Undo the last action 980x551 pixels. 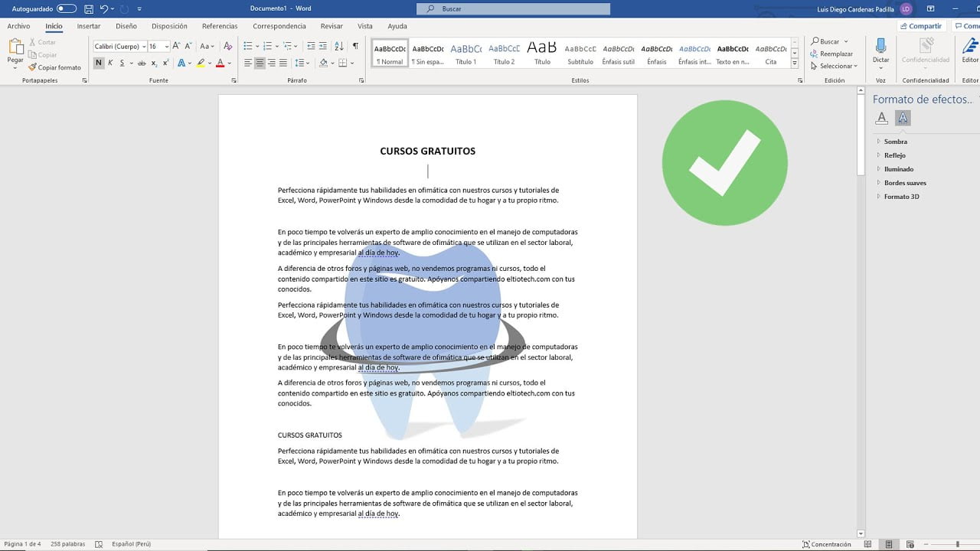pyautogui.click(x=104, y=8)
